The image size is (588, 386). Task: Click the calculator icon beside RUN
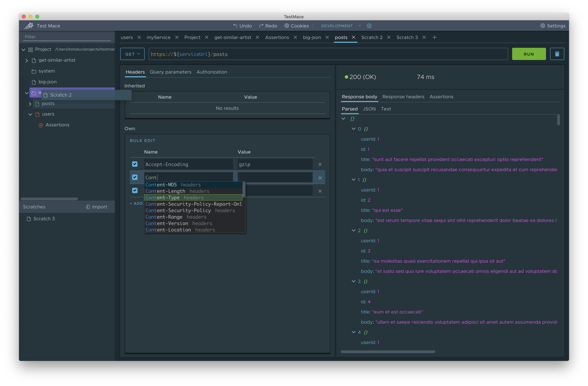(x=557, y=54)
